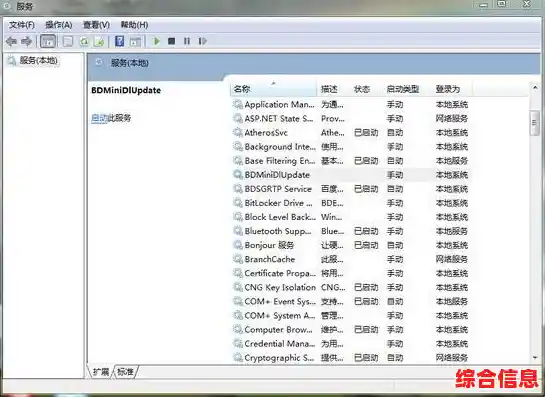Click 本地服务 login for Bluetooth Supp...
This screenshot has width=545, height=397.
452,231
